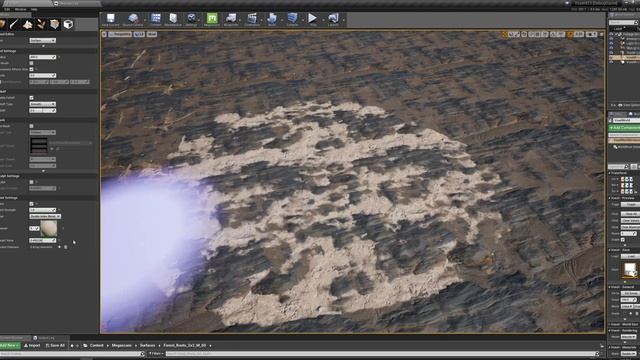Click the Build toolbar icon
This screenshot has height=360, width=640.
(x=272, y=20)
